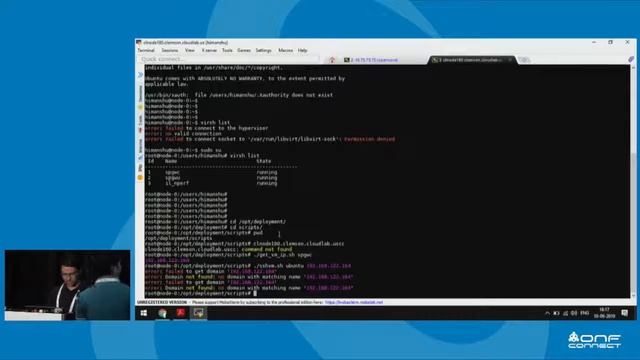Open a new tab button
The image size is (640, 360).
tap(525, 60)
